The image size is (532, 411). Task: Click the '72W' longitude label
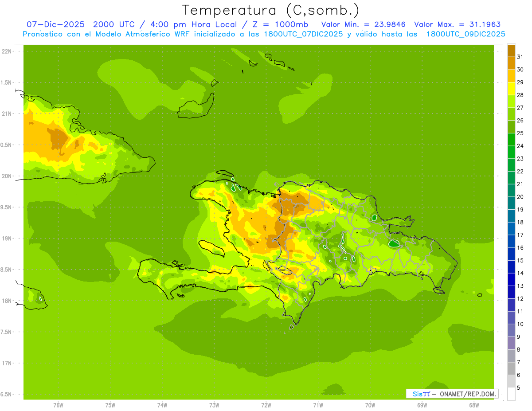[266, 405]
